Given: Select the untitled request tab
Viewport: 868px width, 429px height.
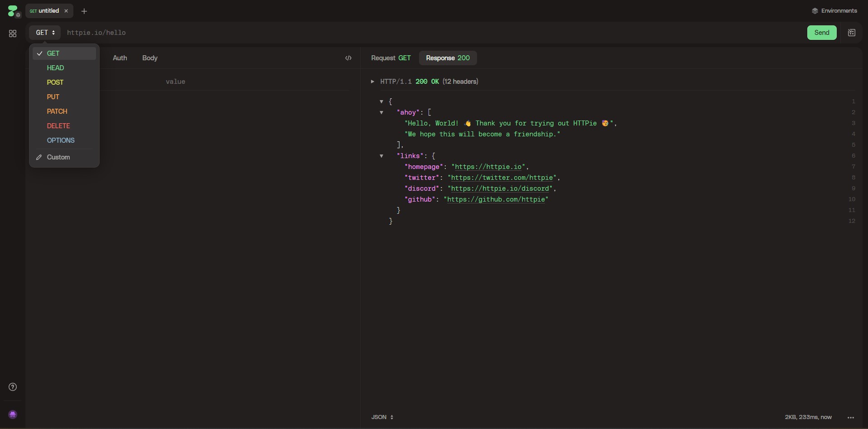Looking at the screenshot, I should tap(49, 11).
